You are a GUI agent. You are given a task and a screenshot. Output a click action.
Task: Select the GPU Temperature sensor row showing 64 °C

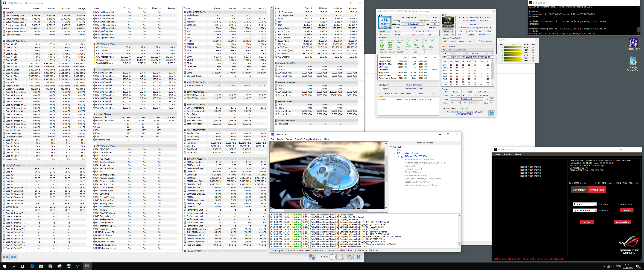225,162
